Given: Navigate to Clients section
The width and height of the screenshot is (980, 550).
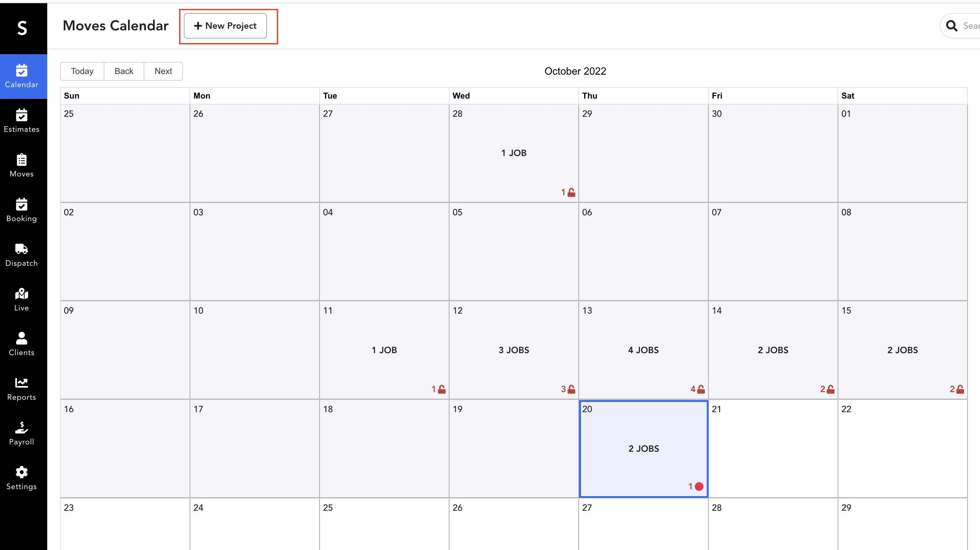Looking at the screenshot, I should (x=21, y=343).
